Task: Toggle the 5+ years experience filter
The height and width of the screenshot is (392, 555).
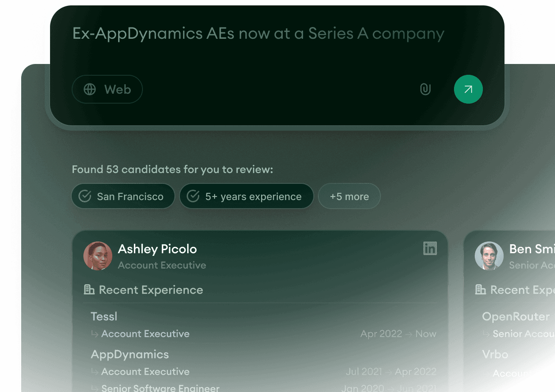Action: point(246,196)
